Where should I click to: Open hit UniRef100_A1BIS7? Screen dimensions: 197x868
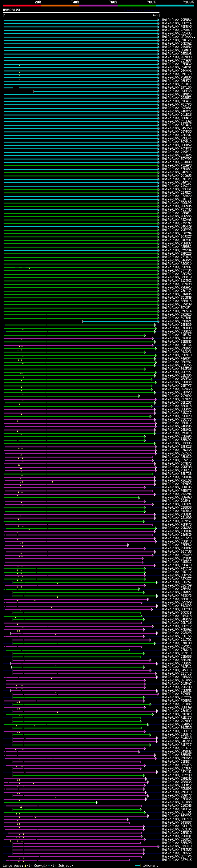click(177, 335)
